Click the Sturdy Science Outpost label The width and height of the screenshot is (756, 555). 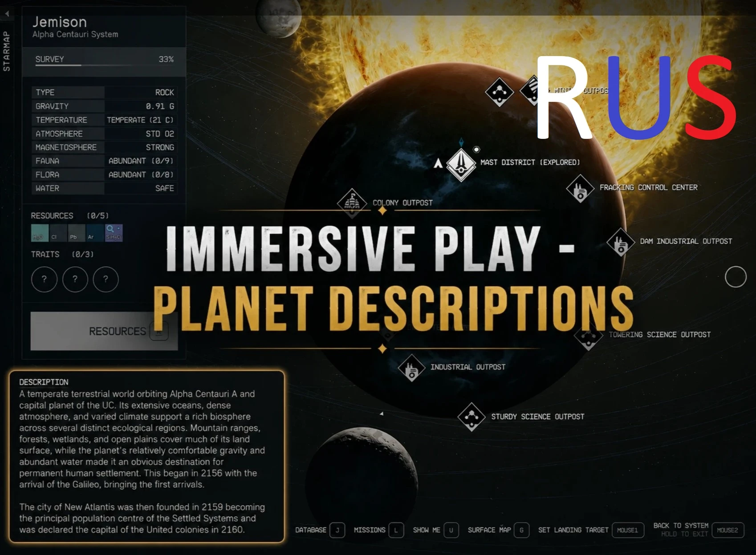coord(538,417)
